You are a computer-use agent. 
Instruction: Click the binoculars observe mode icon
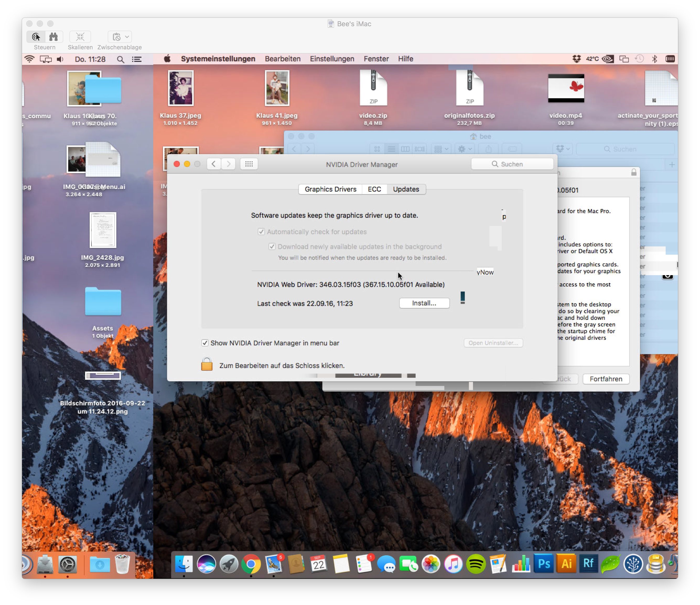(x=53, y=36)
